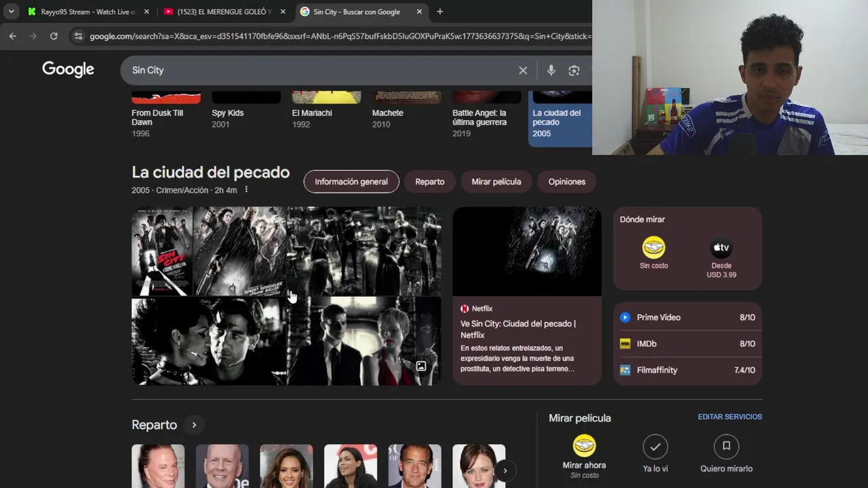Open the Sin City poster image
The width and height of the screenshot is (868, 488).
(x=162, y=251)
